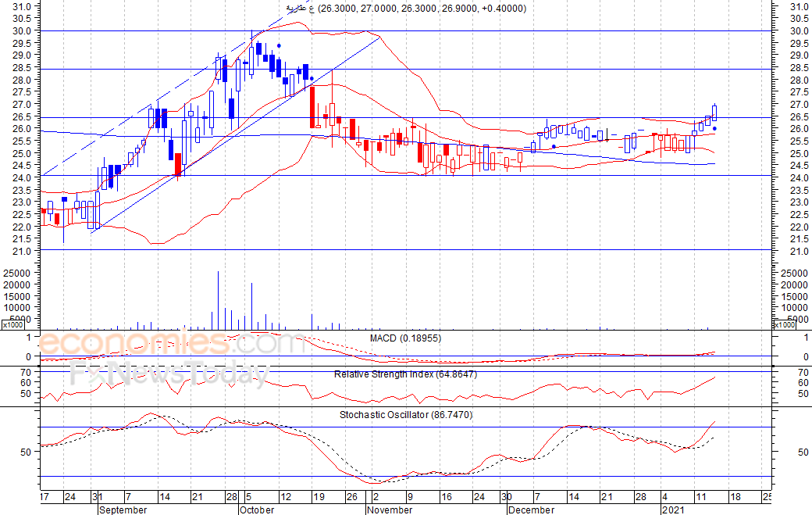Screen dimensions: 812x515
Task: Click the price quote title text at top
Action: pyautogui.click(x=405, y=9)
